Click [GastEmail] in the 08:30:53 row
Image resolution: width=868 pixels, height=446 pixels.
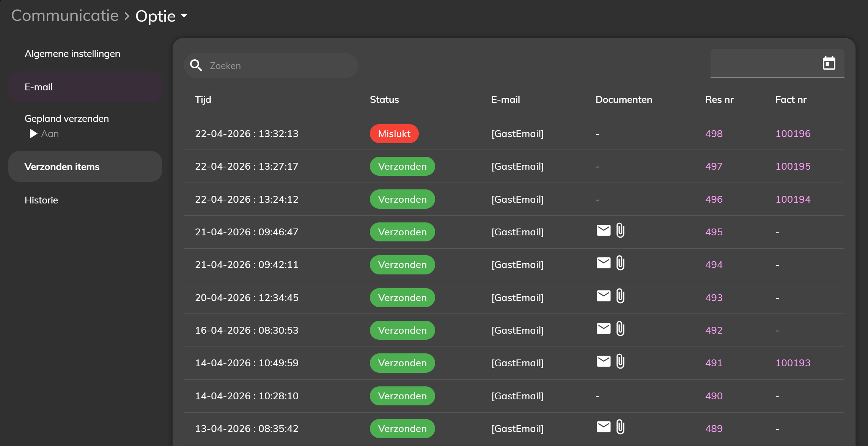[517, 330]
